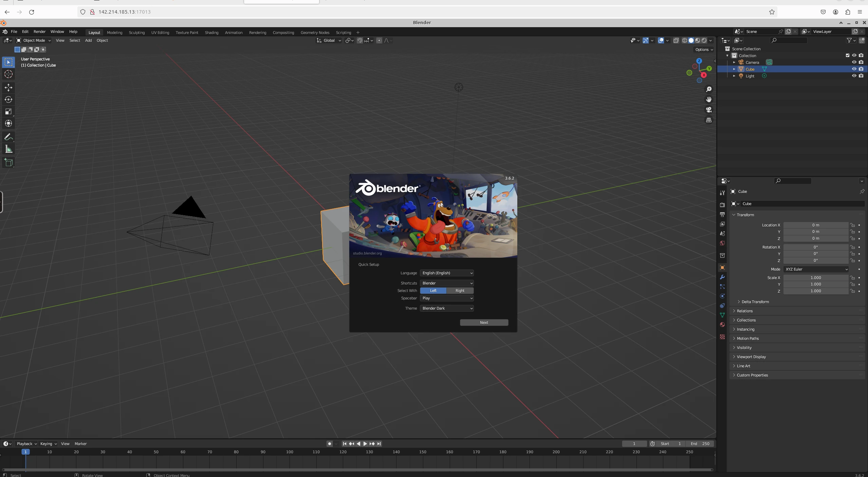This screenshot has height=477, width=868.
Task: Open the World properties tab
Action: tap(722, 243)
